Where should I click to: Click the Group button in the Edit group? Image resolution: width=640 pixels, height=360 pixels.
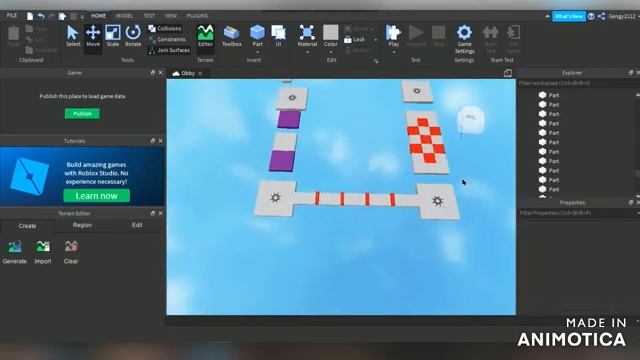coord(357,29)
